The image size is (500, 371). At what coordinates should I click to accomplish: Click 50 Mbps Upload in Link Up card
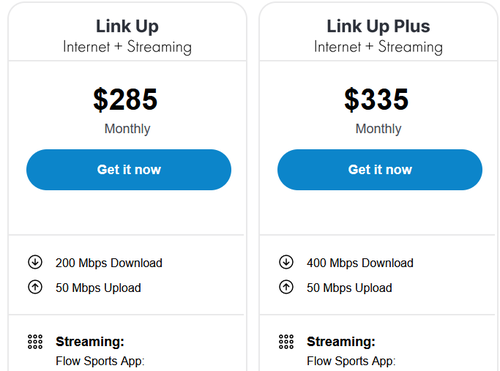pos(98,288)
